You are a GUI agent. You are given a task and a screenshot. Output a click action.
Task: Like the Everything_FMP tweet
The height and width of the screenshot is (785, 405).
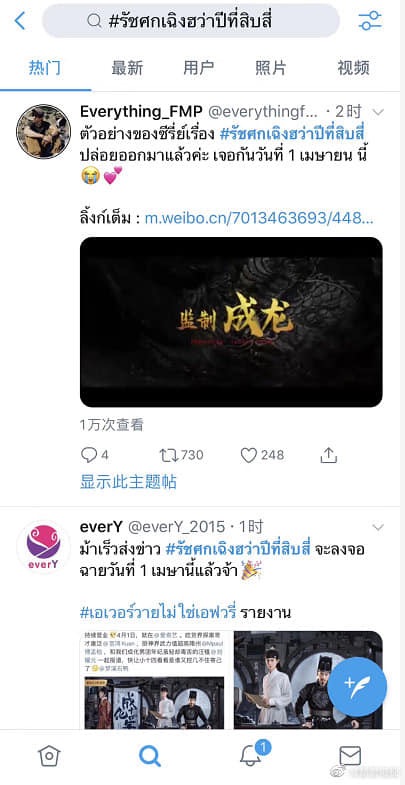point(262,455)
